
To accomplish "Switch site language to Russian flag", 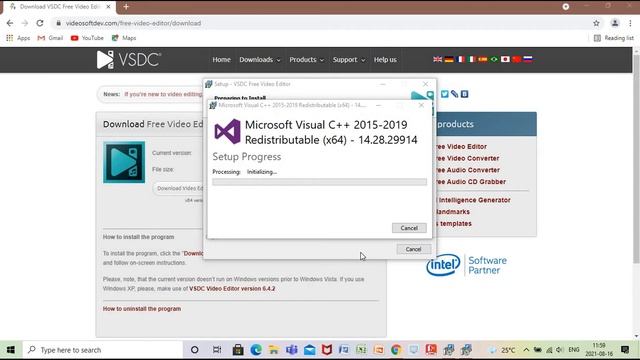I will coord(528,59).
